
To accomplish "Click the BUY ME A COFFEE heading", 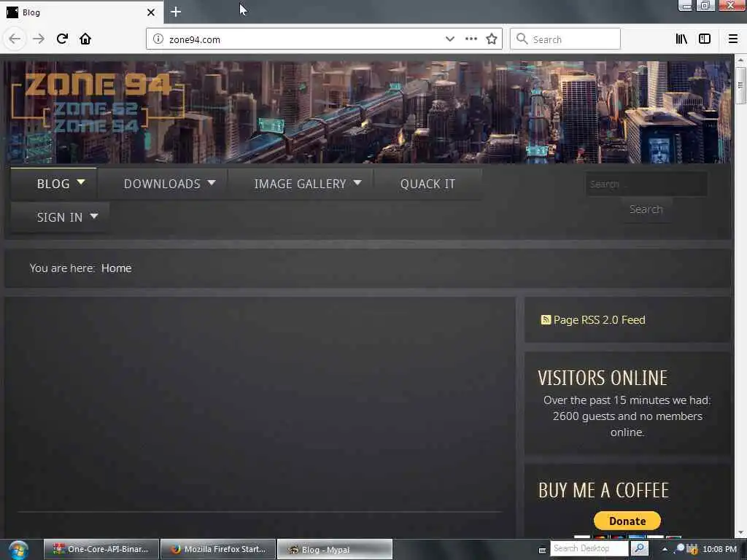I will (603, 491).
